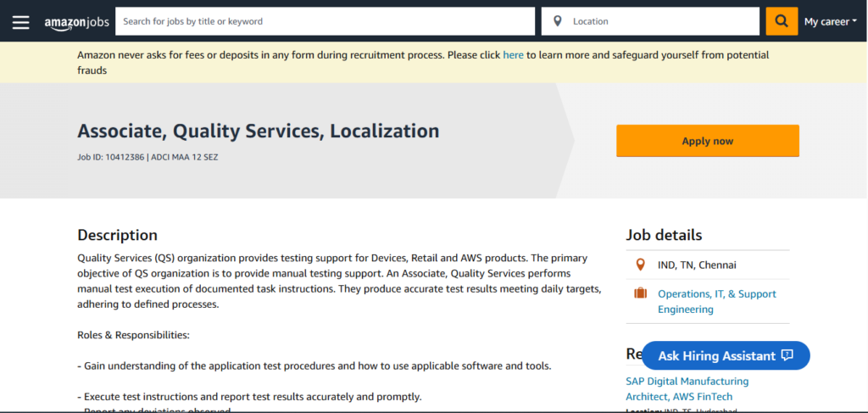Click the 'Execute test instructions' bullet line
Image resolution: width=868 pixels, height=413 pixels.
250,396
